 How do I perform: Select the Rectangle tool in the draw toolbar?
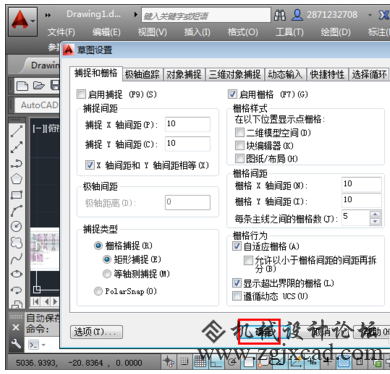pyautogui.click(x=17, y=195)
